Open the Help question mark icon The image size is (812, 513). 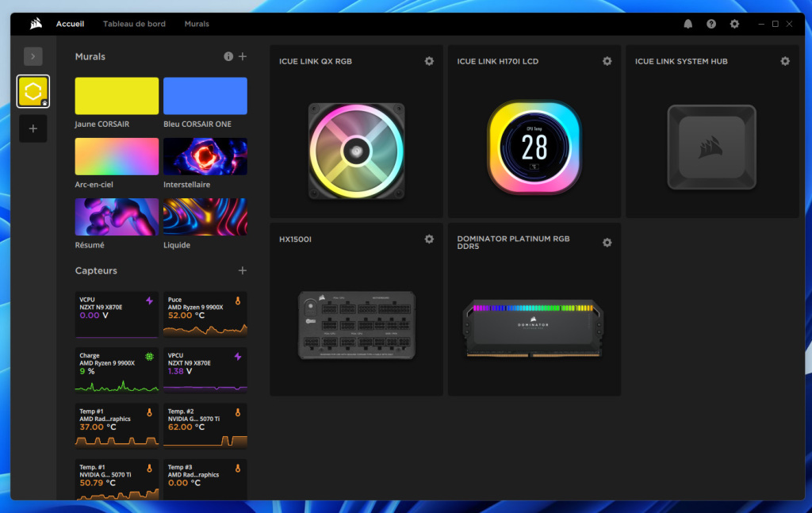(710, 24)
